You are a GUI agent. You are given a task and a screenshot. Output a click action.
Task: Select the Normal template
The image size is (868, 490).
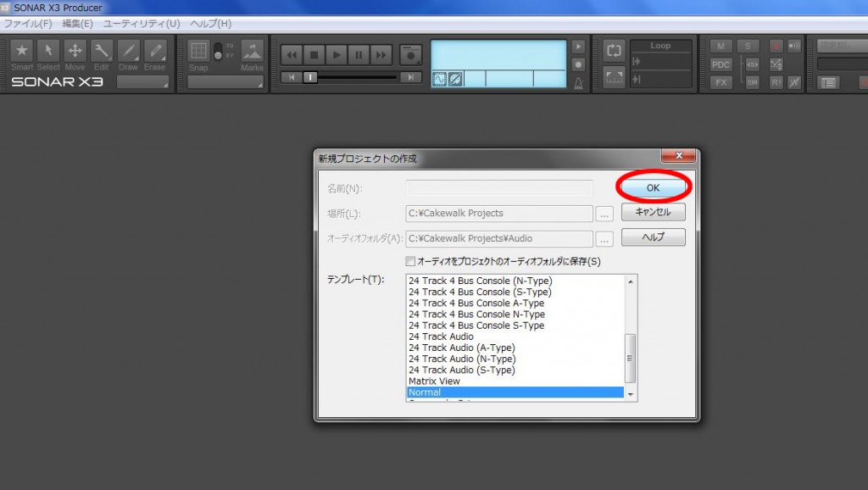(515, 392)
